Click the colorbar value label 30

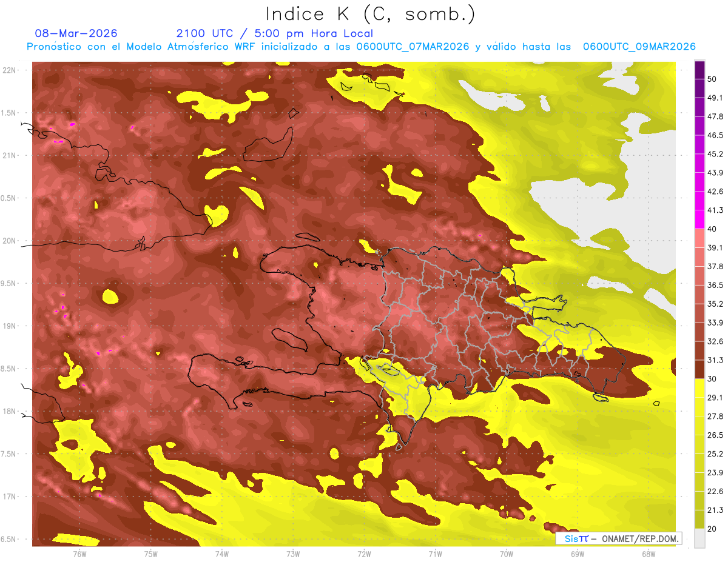712,379
